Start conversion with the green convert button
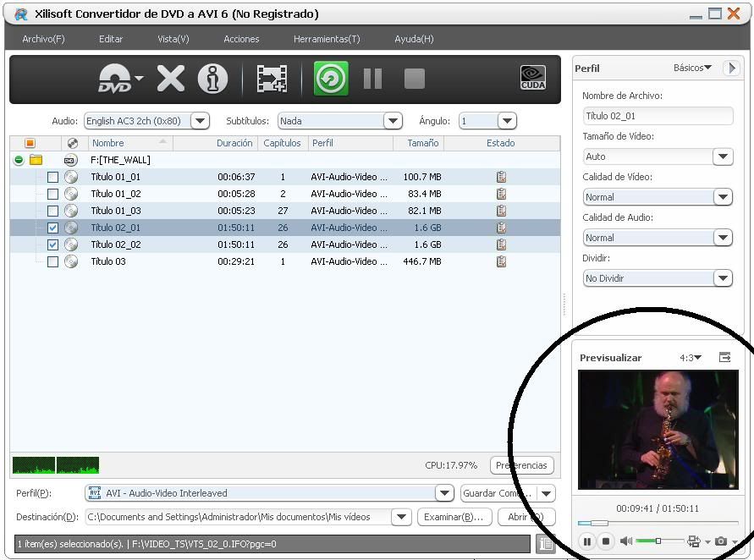This screenshot has width=754, height=560. (331, 79)
